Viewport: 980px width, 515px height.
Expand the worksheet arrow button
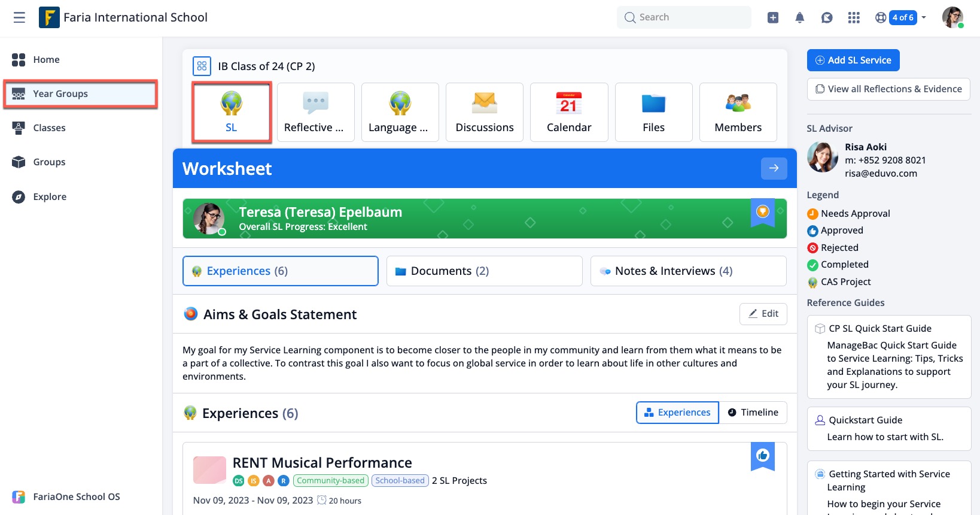tap(774, 168)
